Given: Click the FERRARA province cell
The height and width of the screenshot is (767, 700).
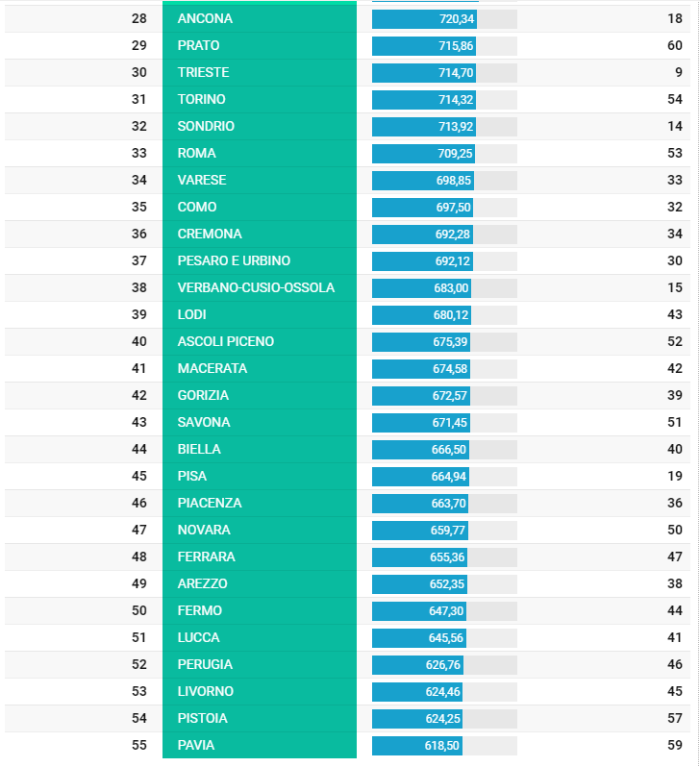Looking at the screenshot, I should coord(260,557).
